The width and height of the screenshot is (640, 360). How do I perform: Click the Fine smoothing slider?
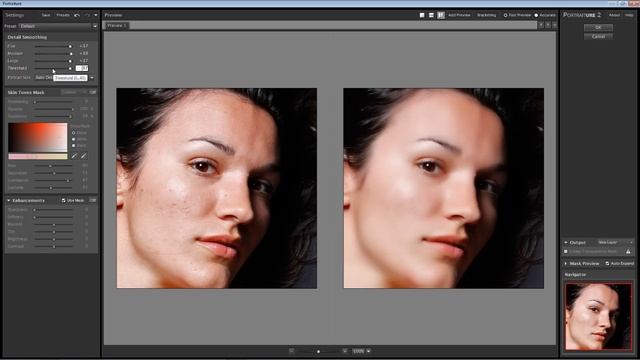[x=53, y=46]
